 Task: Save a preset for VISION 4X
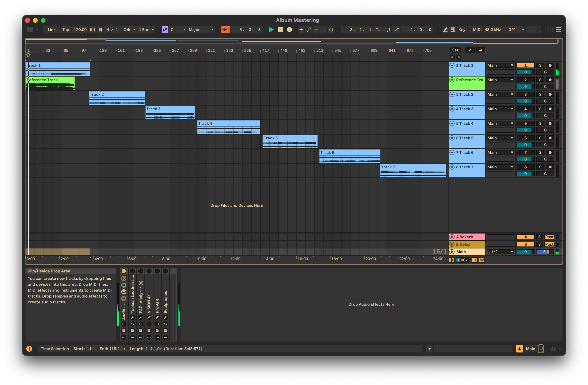pyautogui.click(x=149, y=331)
